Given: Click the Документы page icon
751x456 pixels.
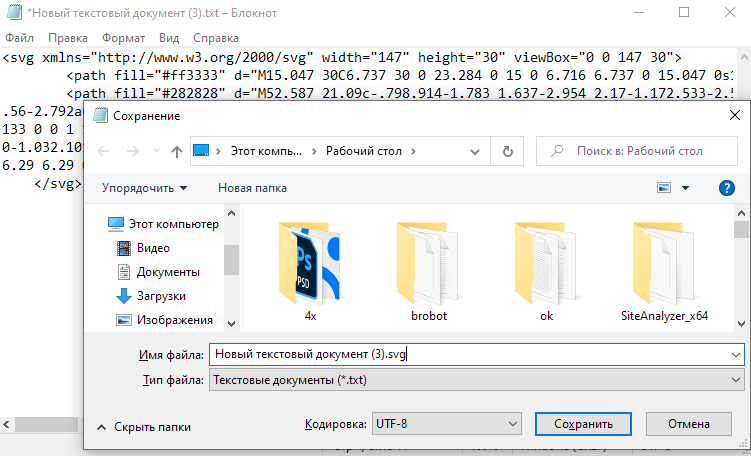Looking at the screenshot, I should (124, 272).
